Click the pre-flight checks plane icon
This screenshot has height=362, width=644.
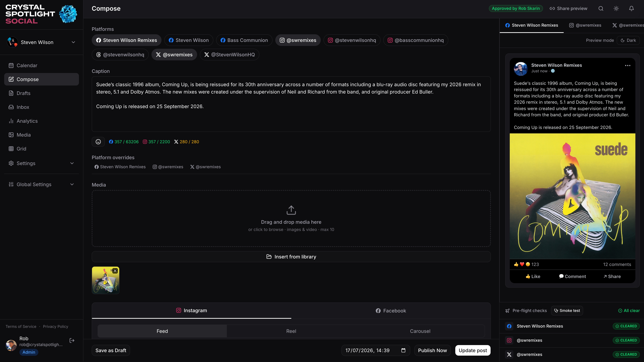tap(507, 311)
